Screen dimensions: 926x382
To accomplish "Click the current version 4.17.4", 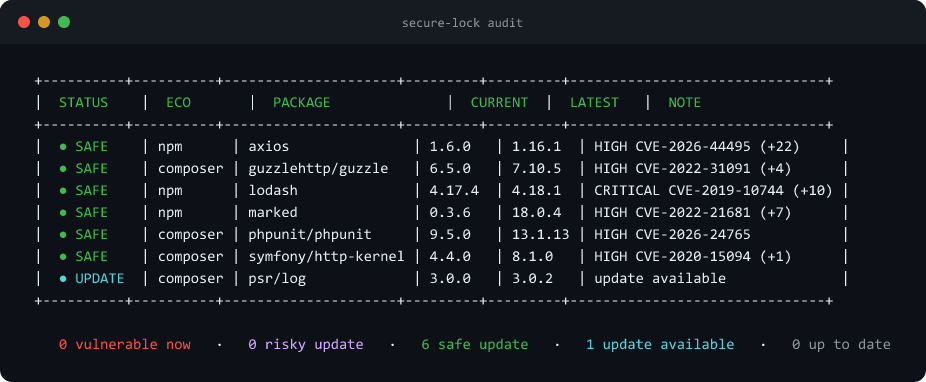I will tap(454, 191).
